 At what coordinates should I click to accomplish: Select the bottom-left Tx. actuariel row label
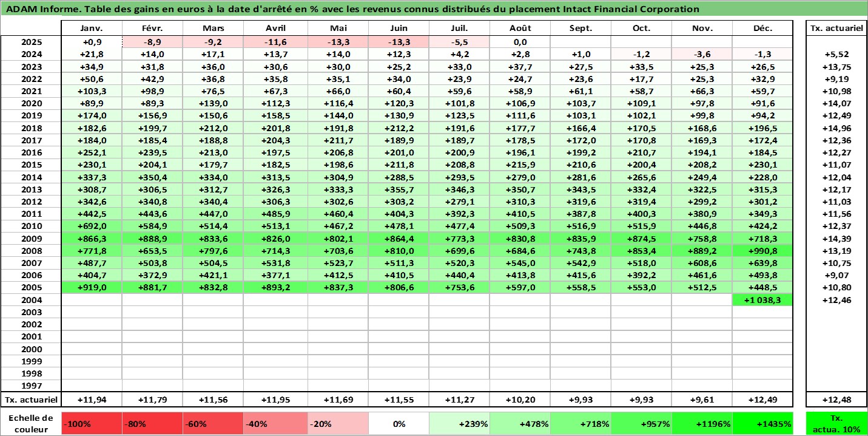click(31, 400)
